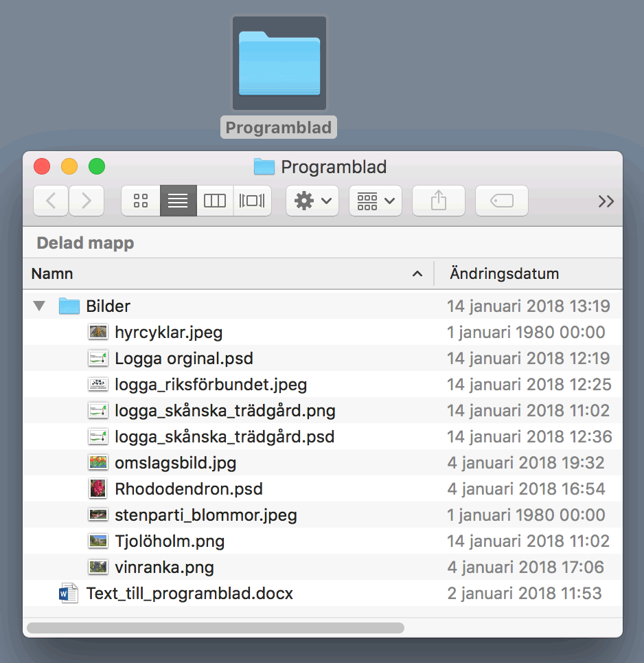Switch to Cover Flow view
644x663 pixels.
pyautogui.click(x=252, y=201)
